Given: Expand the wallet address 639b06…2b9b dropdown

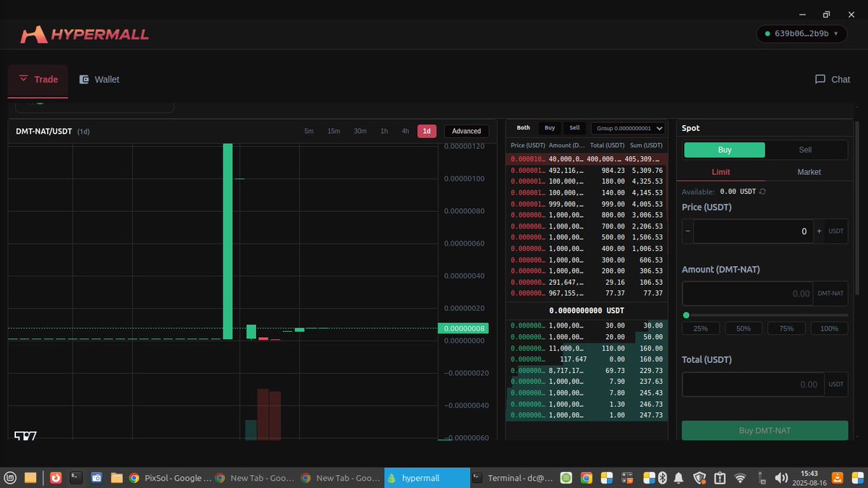Looking at the screenshot, I should (801, 33).
